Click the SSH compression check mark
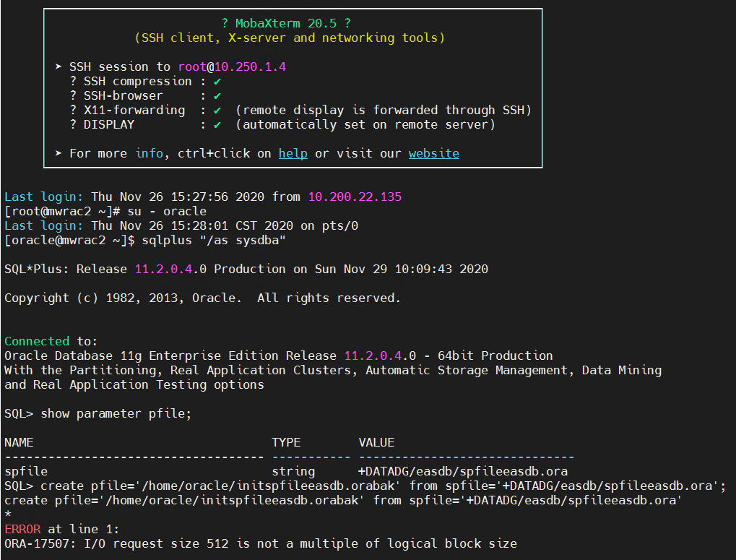Screen dimensions: 736x560 217,82
